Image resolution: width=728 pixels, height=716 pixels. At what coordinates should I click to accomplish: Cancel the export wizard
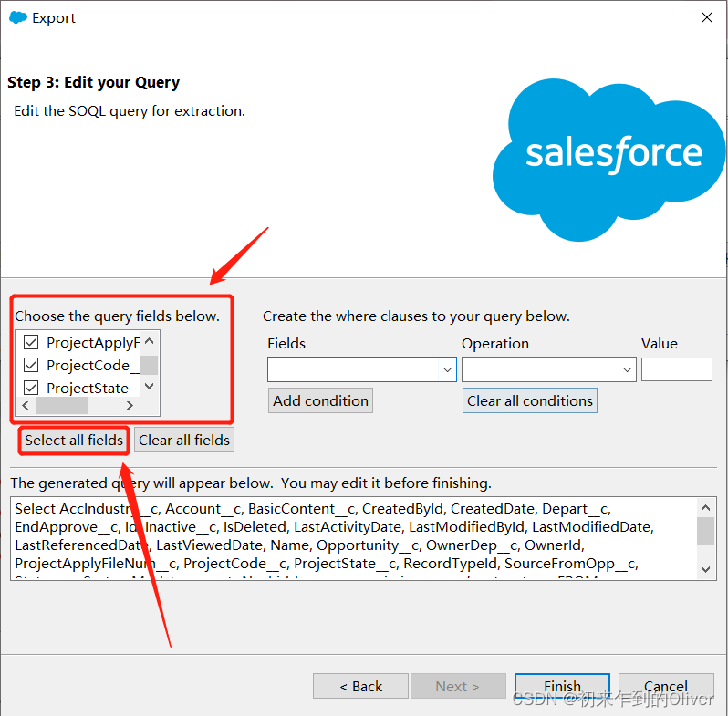[666, 686]
